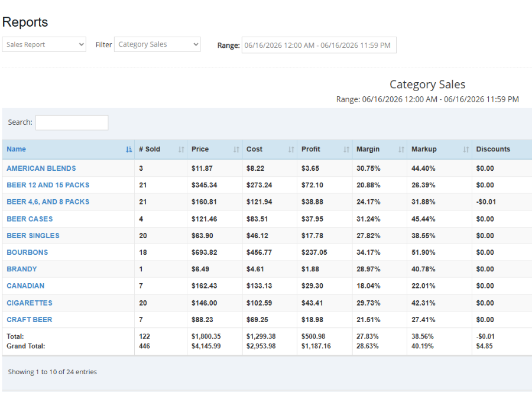Sort by # Sold column sort icon
Image resolution: width=532 pixels, height=399 pixels.
(181, 150)
